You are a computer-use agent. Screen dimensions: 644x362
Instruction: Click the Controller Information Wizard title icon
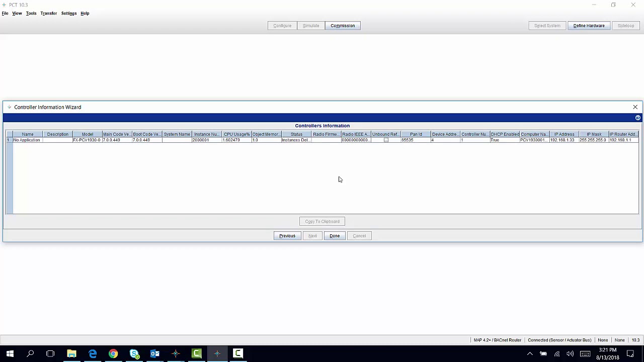click(x=9, y=107)
